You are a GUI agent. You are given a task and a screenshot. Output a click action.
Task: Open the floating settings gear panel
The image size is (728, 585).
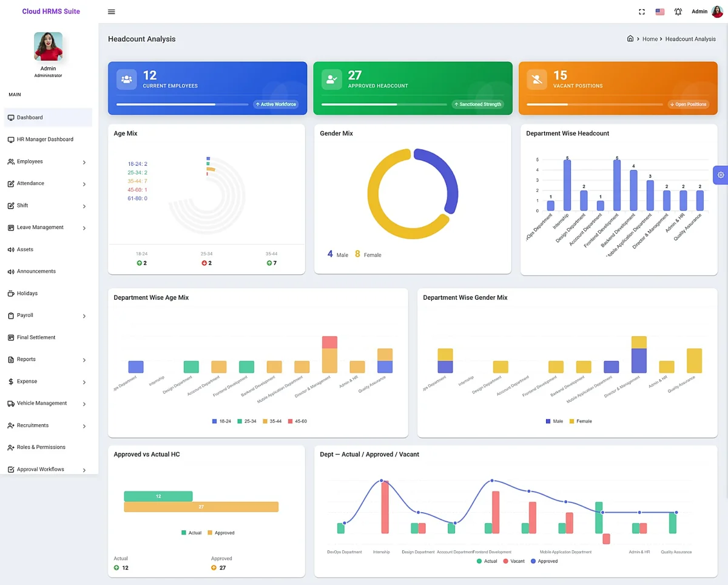pos(721,175)
